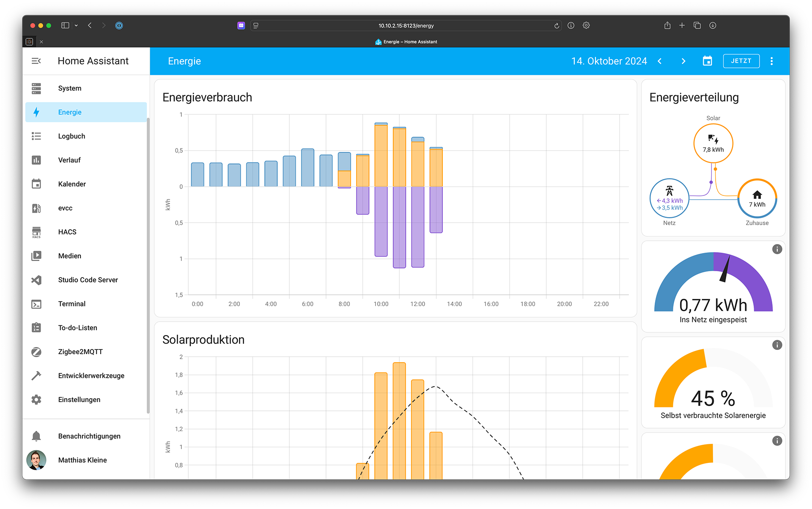The height and width of the screenshot is (509, 812).
Task: Click the Solar node in Energieverteilung
Action: (713, 143)
